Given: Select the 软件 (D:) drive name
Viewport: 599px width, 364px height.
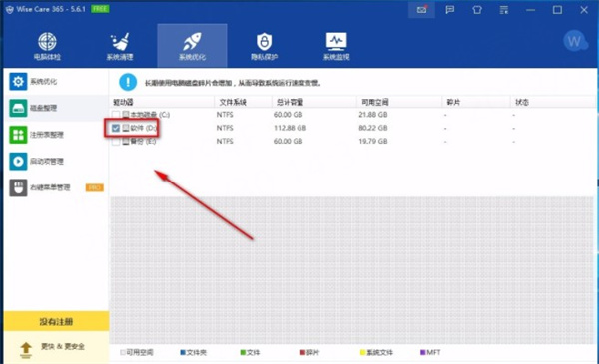Looking at the screenshot, I should 143,128.
